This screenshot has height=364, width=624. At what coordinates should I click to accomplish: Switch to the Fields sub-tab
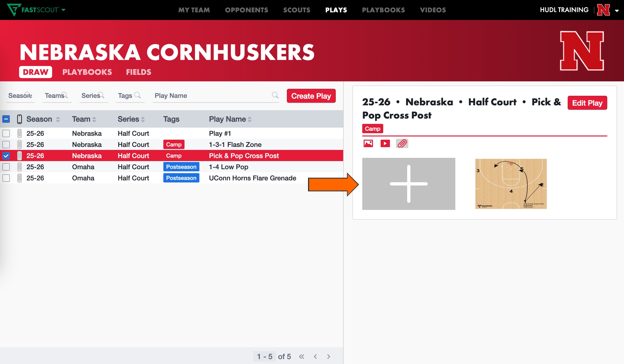[x=138, y=72]
